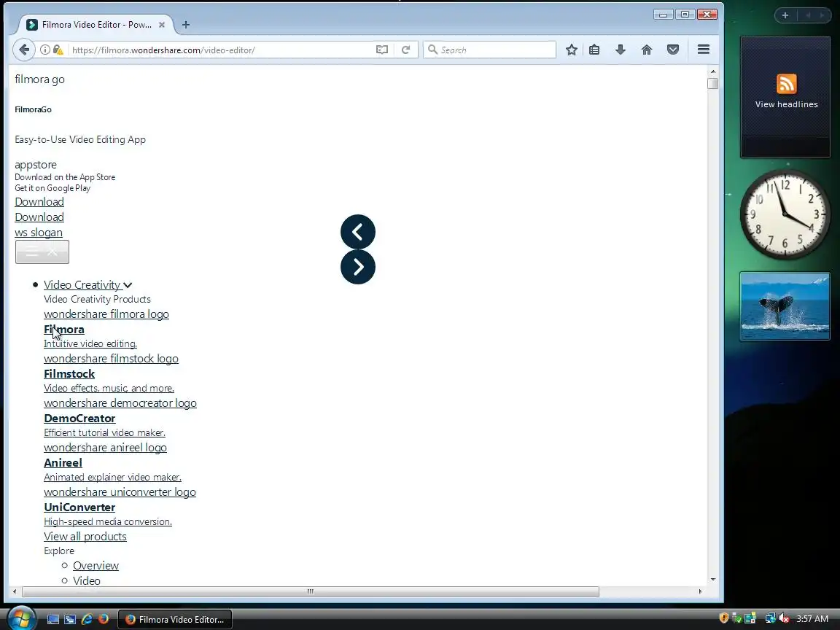
Task: Click the analog clock gadget
Action: 785,215
